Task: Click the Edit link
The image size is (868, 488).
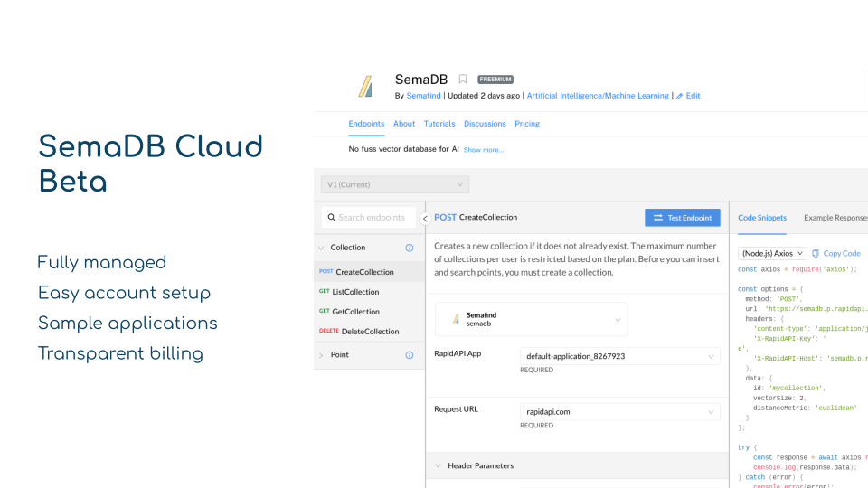Action: [693, 96]
